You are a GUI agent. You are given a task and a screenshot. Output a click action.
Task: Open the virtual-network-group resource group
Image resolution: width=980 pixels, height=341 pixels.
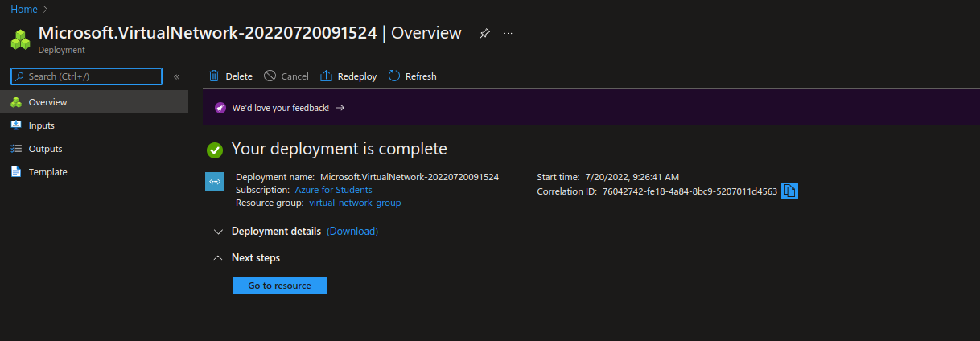[355, 203]
